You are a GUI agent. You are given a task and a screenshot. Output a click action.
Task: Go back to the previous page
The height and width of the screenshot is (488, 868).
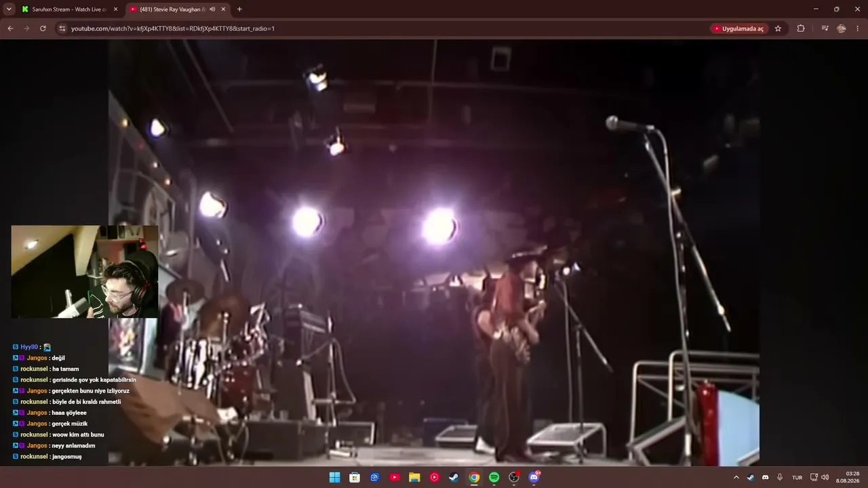pyautogui.click(x=10, y=28)
